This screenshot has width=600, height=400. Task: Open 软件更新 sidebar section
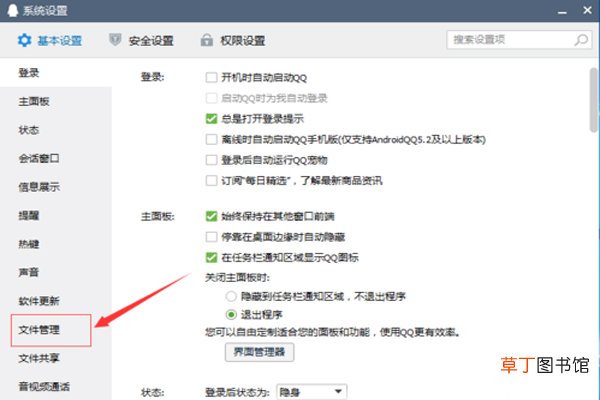[x=56, y=301]
